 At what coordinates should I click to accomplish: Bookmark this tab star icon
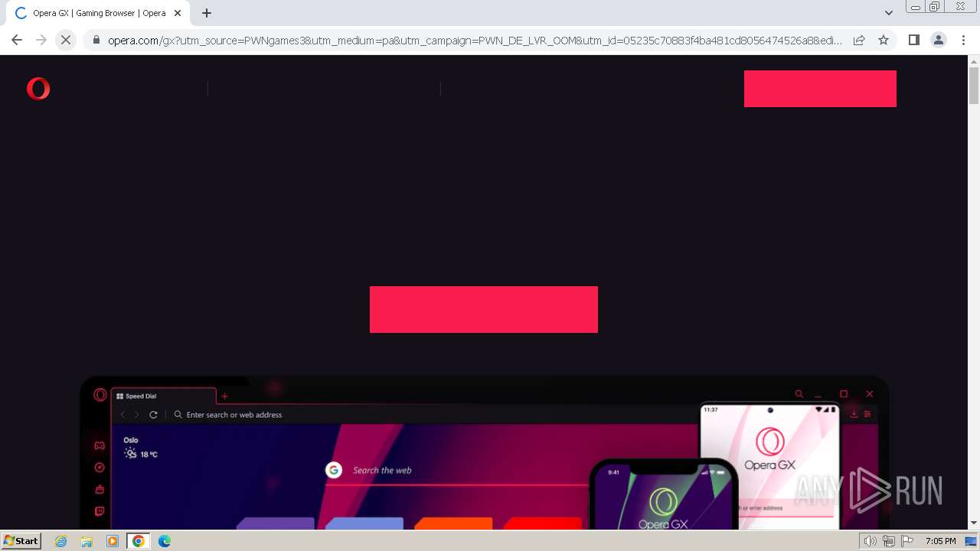tap(884, 40)
